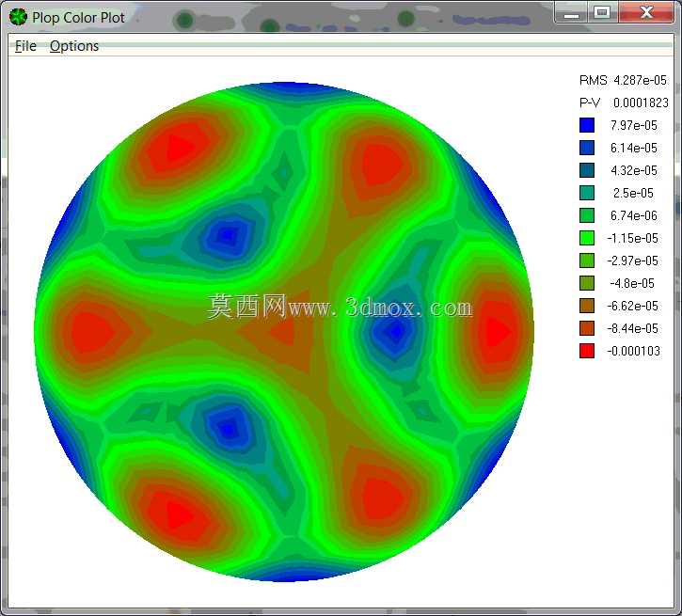
Task: Click the -4.8e-05 olive legend swatch
Action: (587, 283)
